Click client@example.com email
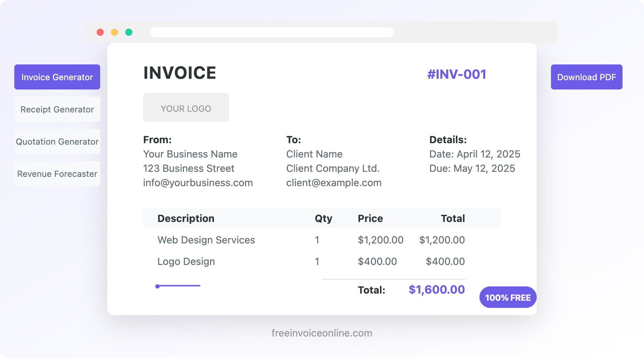The height and width of the screenshot is (358, 644). (334, 183)
